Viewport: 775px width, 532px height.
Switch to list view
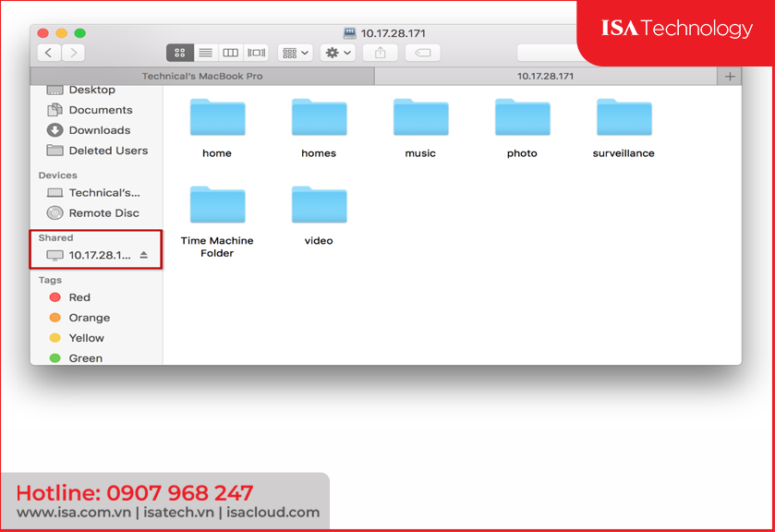click(206, 53)
